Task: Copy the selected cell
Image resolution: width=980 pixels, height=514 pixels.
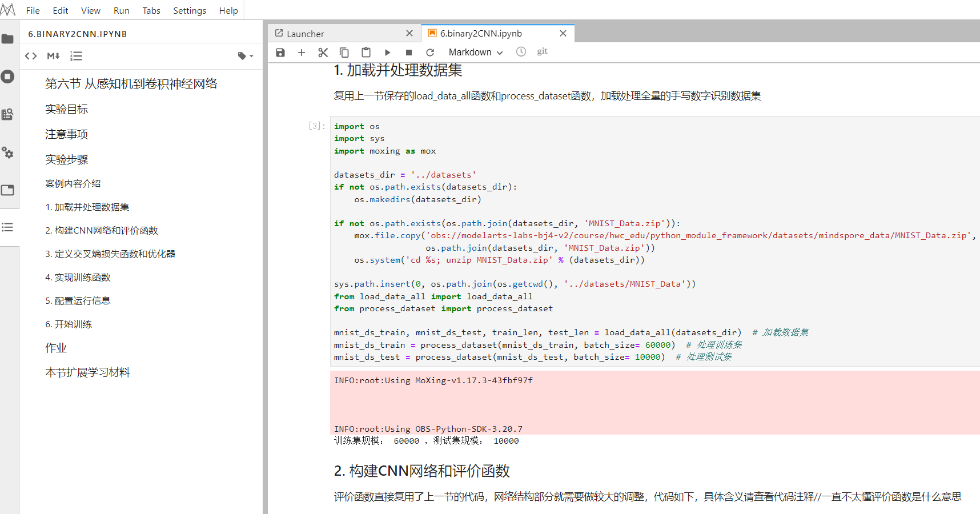Action: tap(344, 53)
